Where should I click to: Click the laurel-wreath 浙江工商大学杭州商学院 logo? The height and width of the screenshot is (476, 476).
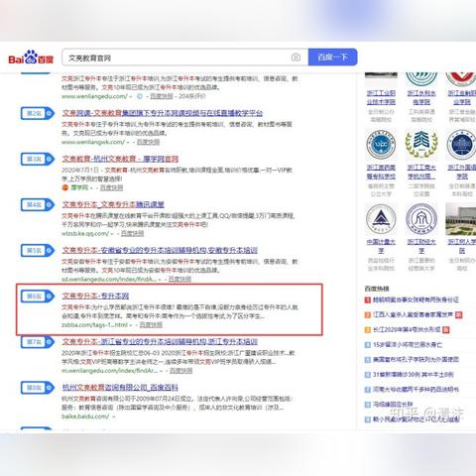click(421, 145)
